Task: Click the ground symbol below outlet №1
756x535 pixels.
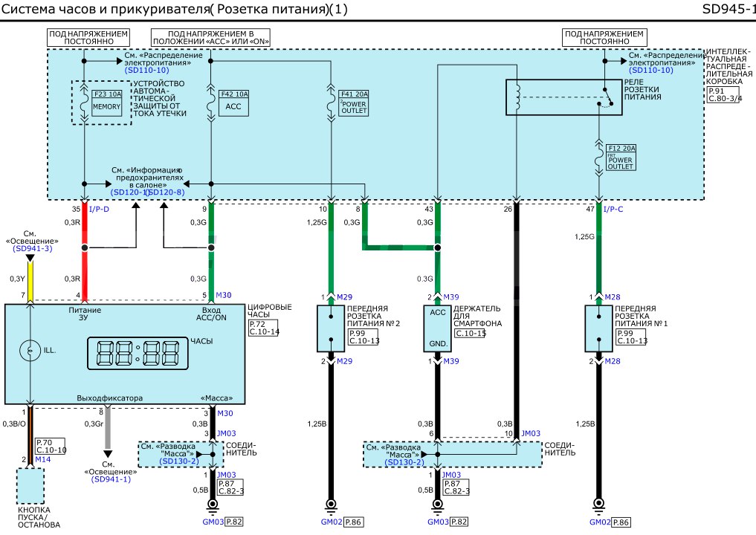Action: click(x=598, y=505)
